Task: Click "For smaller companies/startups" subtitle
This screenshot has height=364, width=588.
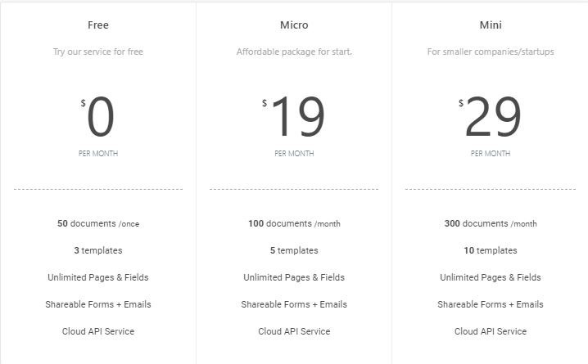Action: pyautogui.click(x=491, y=52)
